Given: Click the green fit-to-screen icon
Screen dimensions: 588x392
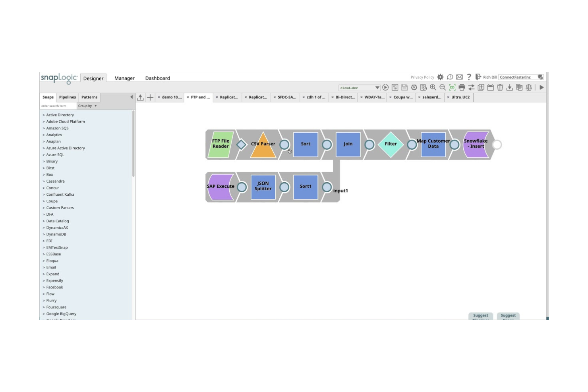Looking at the screenshot, I should click(452, 87).
